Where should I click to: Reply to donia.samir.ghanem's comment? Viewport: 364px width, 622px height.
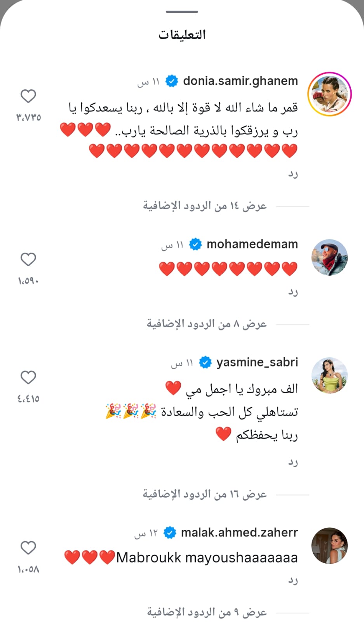point(293,174)
